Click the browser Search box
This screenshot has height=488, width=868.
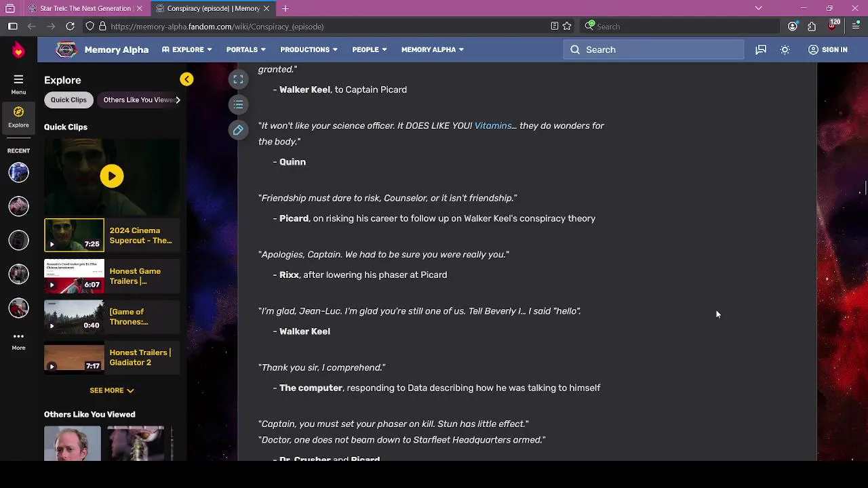pyautogui.click(x=682, y=26)
